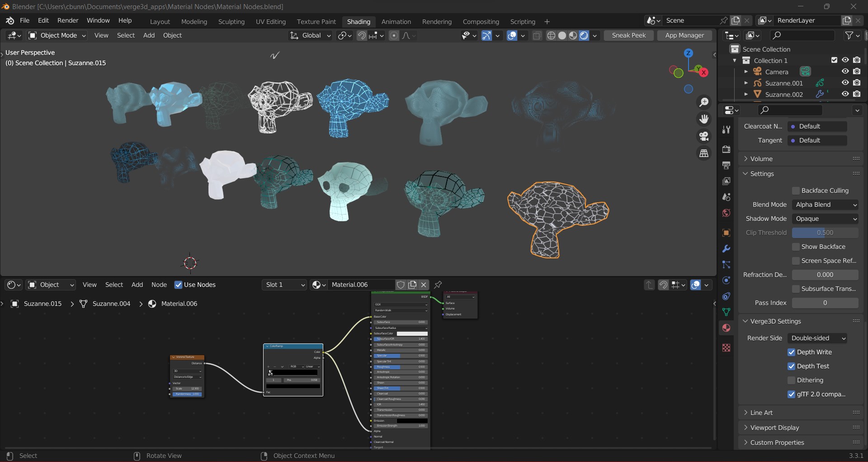Screen dimensions: 868x462
Task: Switch orthographic/perspective grid icon
Action: [704, 153]
